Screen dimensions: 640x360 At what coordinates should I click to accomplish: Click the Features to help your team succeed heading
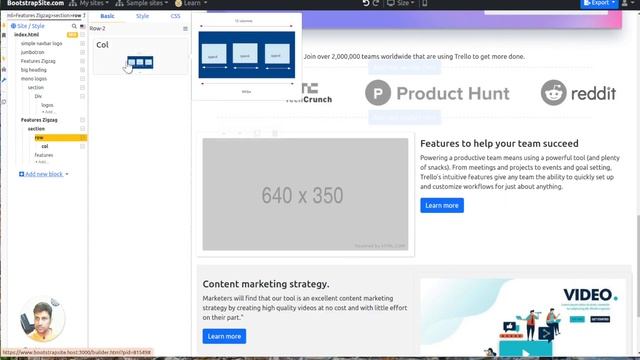click(499, 144)
